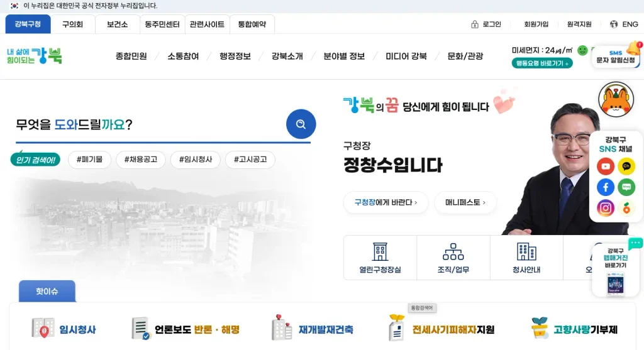Click the green chat bubble icon
This screenshot has height=350, width=644.
point(635,243)
